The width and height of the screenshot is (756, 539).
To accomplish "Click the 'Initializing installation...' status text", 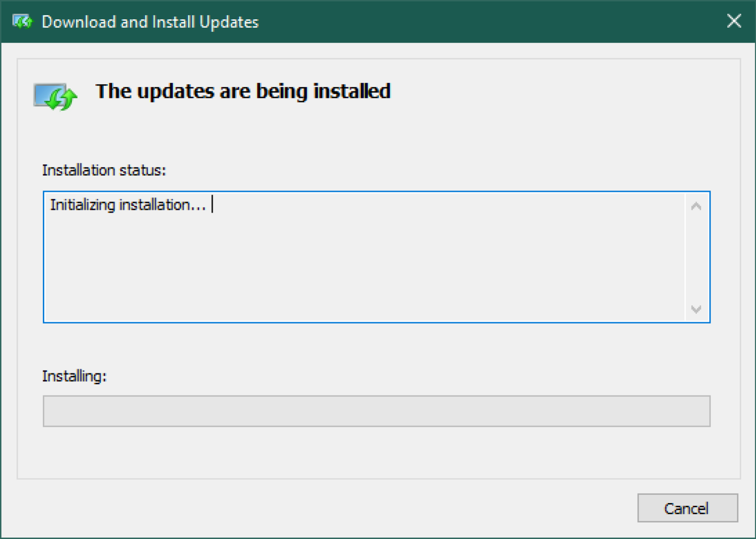I will click(128, 204).
